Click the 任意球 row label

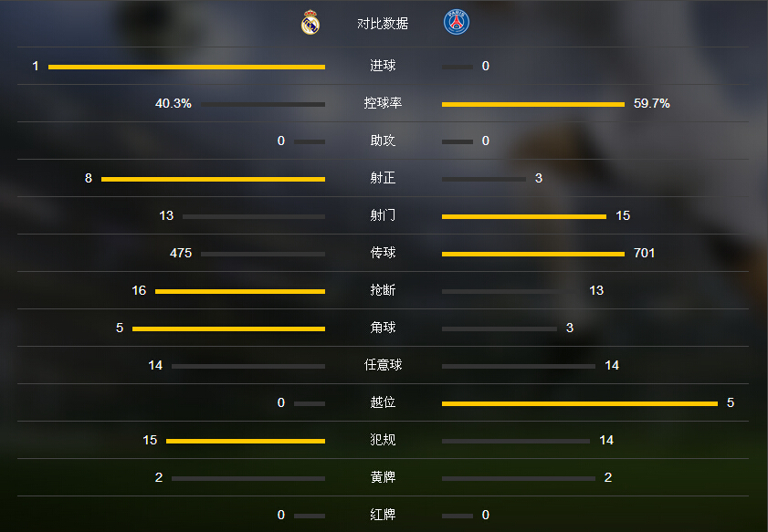pyautogui.click(x=383, y=365)
